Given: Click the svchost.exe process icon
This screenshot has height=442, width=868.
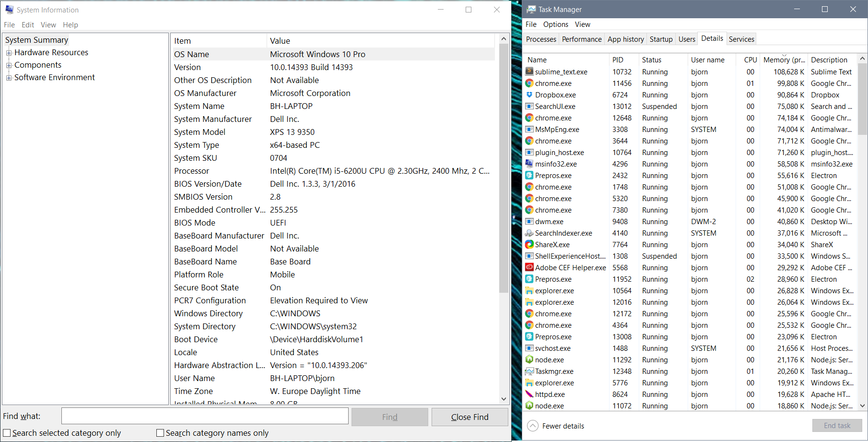Looking at the screenshot, I should point(529,348).
